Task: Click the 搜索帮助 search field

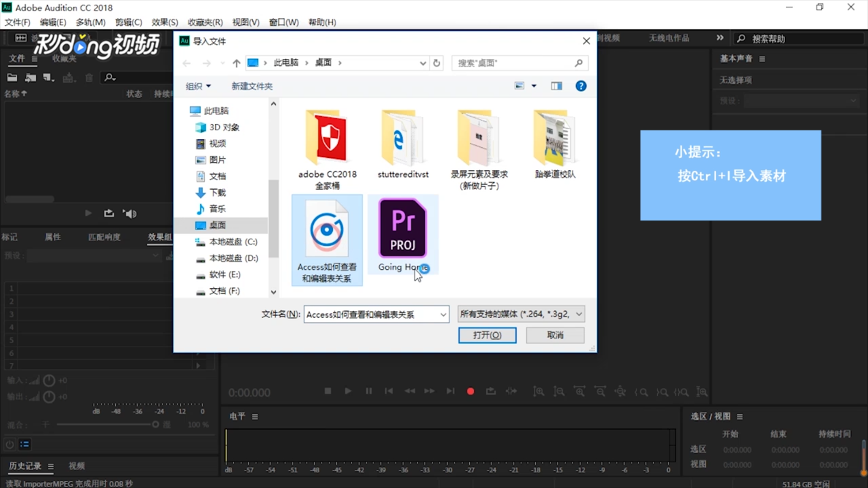Action: 798,39
